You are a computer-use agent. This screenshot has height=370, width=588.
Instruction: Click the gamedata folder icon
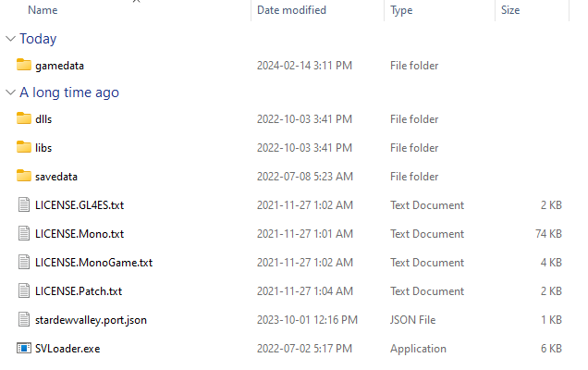[x=24, y=66]
